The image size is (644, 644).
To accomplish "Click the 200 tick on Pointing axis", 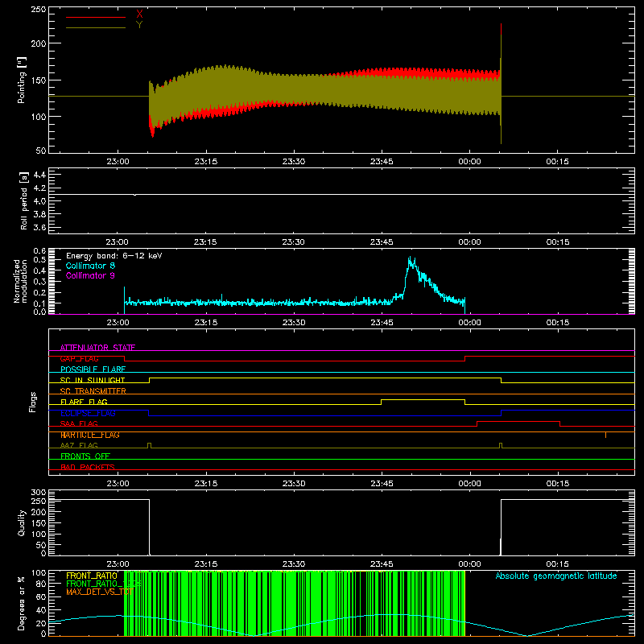I will pyautogui.click(x=39, y=43).
